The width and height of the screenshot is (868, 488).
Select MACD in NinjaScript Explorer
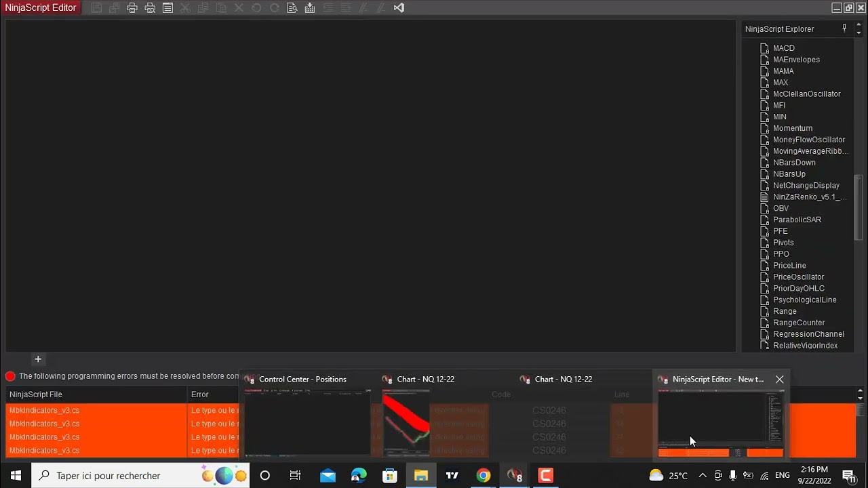point(783,48)
